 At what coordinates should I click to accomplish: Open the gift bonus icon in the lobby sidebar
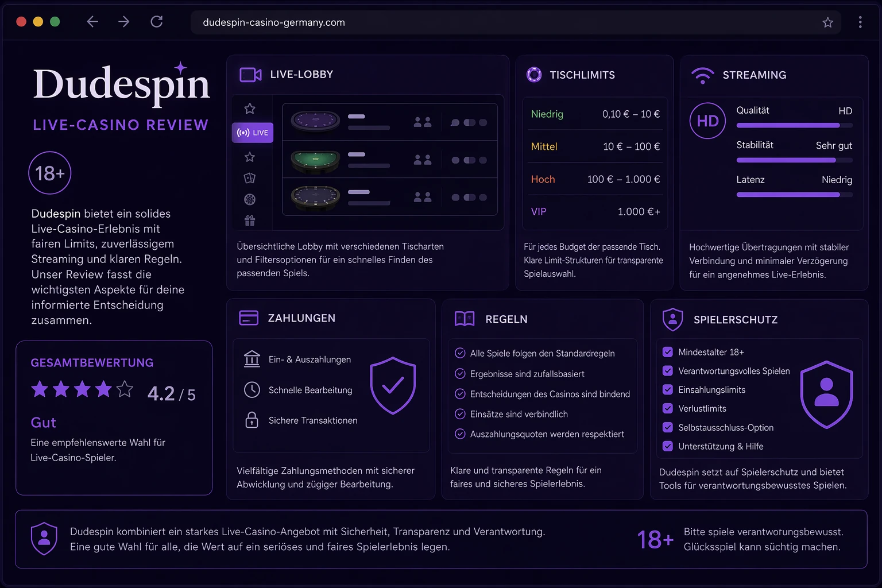(250, 220)
